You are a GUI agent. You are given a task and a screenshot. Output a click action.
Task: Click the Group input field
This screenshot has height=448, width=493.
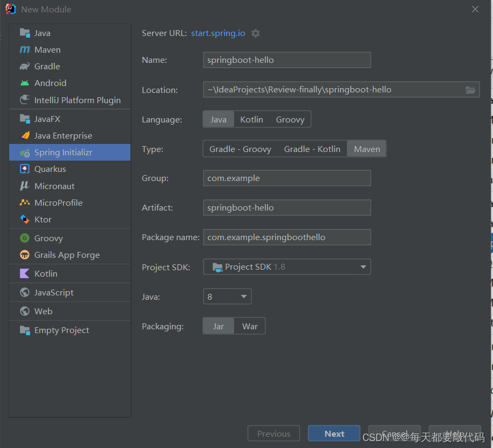pyautogui.click(x=287, y=178)
